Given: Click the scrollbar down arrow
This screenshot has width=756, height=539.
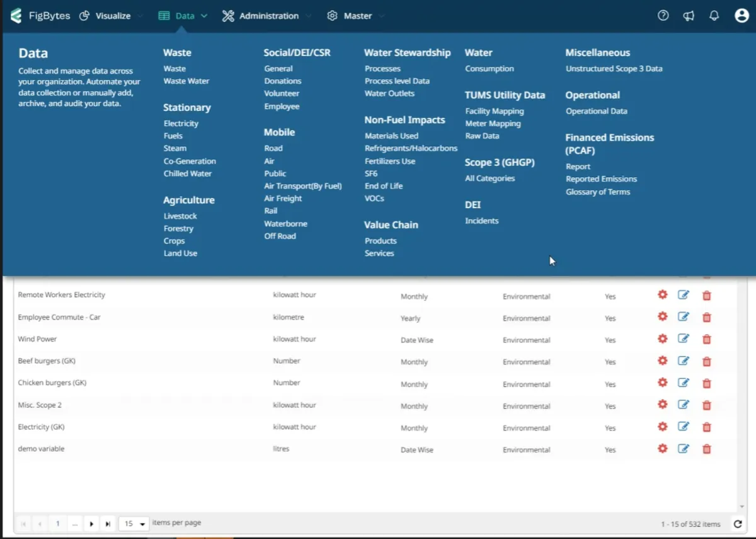Looking at the screenshot, I should 742,507.
